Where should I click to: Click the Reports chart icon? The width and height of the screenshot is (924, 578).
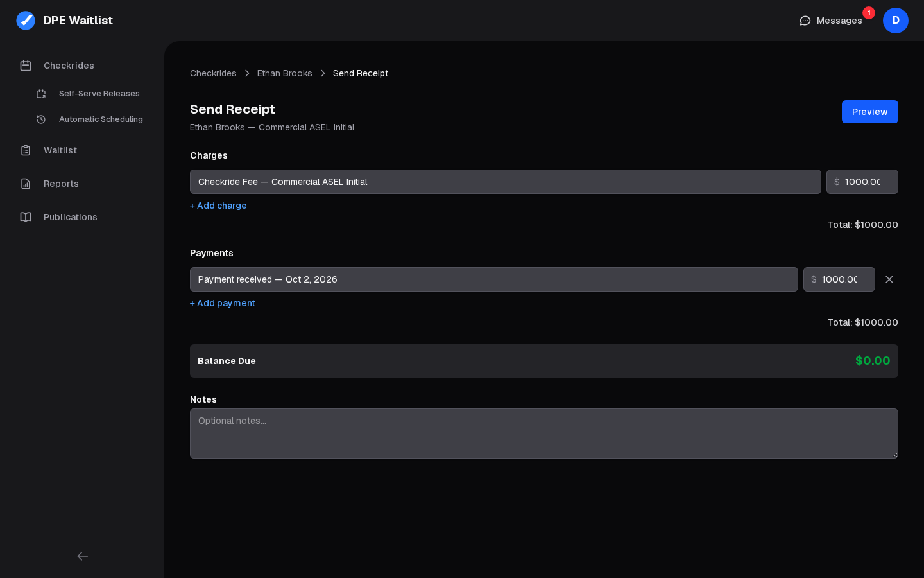(26, 184)
